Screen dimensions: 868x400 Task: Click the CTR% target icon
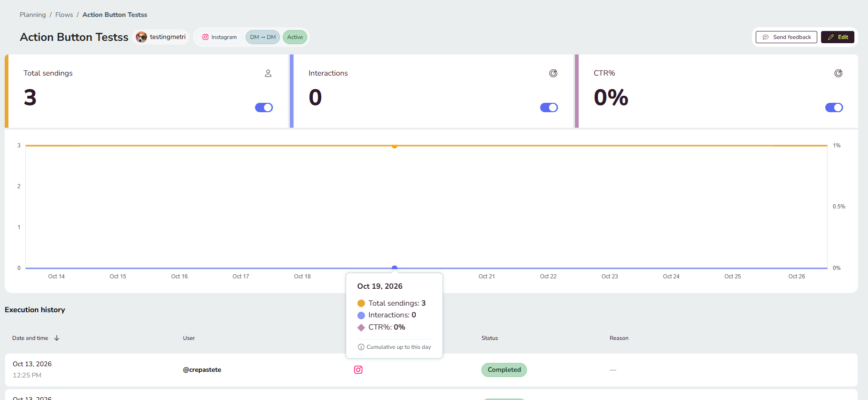click(x=838, y=73)
